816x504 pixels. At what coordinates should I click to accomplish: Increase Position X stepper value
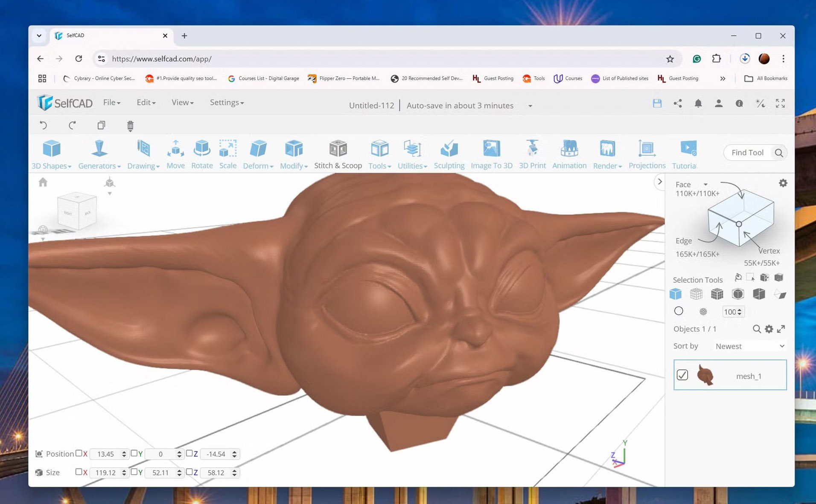tap(124, 452)
